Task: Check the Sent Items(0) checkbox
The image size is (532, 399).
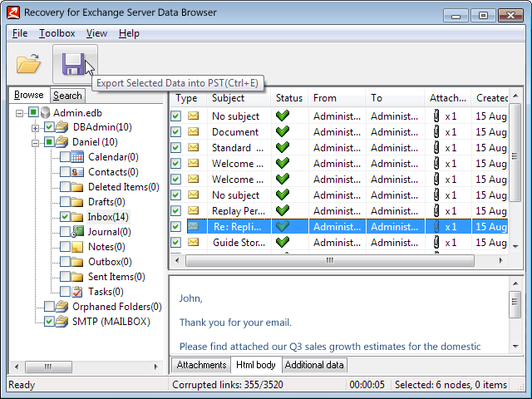Action: click(65, 277)
